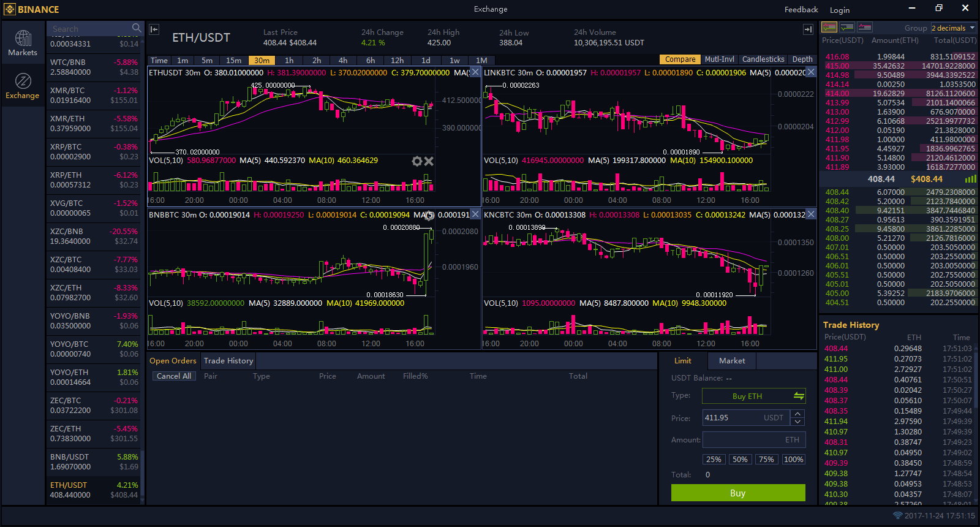Switch to Depth chart mode
980x527 pixels.
tap(802, 59)
